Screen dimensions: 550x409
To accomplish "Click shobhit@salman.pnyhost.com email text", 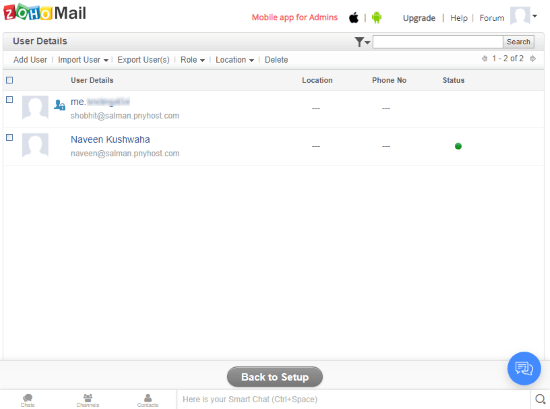I will tap(125, 116).
